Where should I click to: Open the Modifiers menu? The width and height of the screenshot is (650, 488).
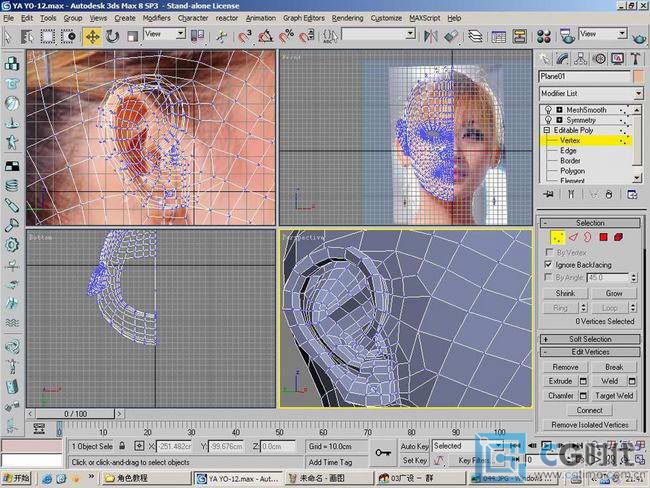click(156, 18)
